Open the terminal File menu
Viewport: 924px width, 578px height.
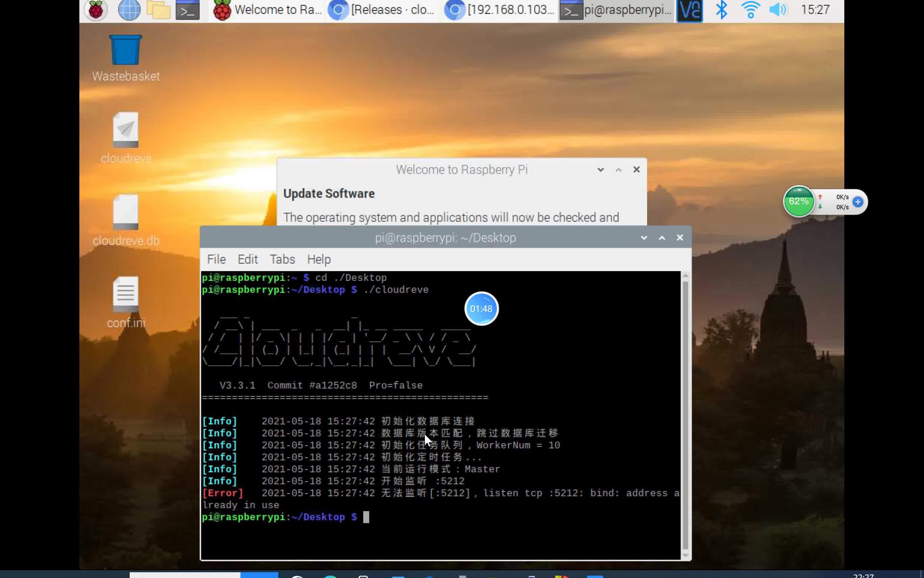coord(216,260)
